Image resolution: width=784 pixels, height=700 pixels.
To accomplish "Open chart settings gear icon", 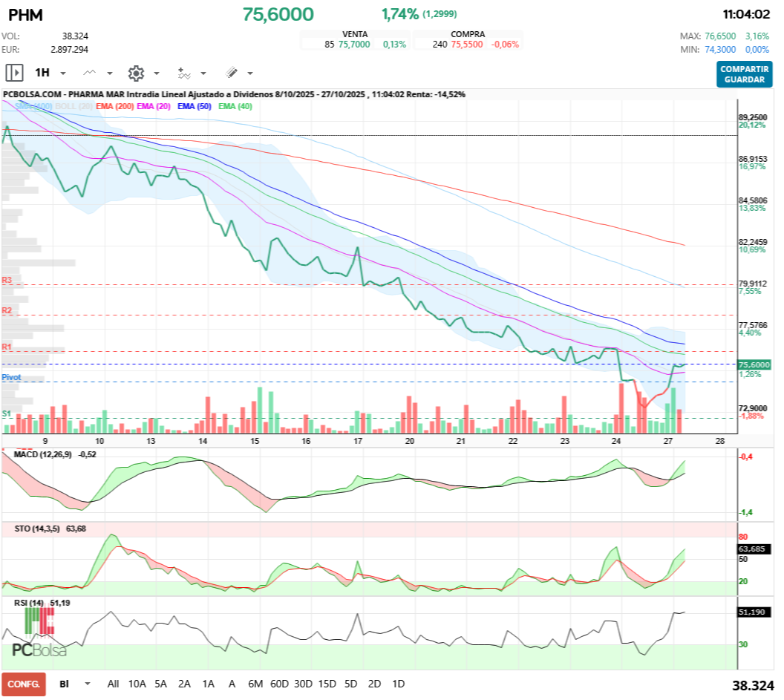I will click(x=135, y=73).
